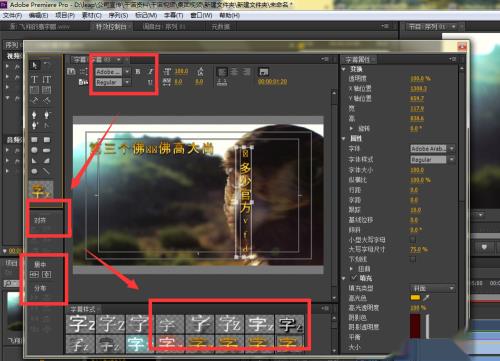
Task: Open the 高光色 yellow color swatch
Action: click(x=415, y=298)
